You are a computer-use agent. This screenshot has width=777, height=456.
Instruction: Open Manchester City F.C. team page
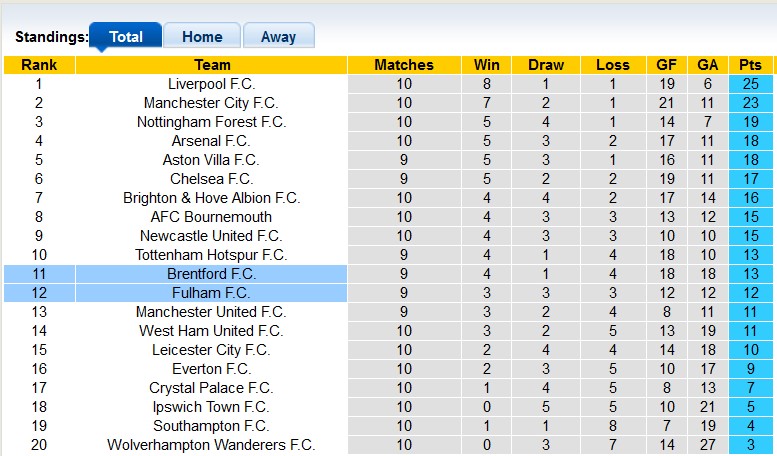click(x=211, y=103)
